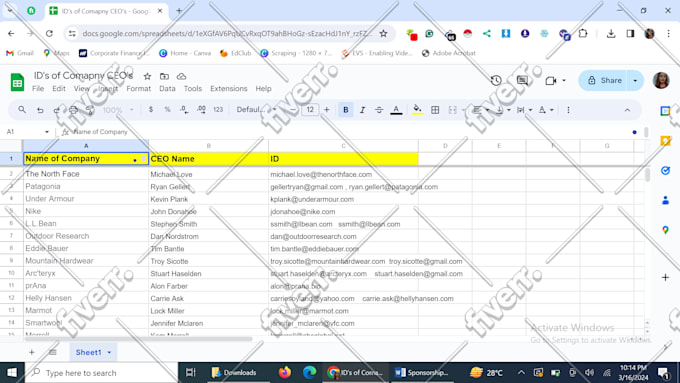This screenshot has width=680, height=383.
Task: Click the cloud document status icon
Action: coord(181,76)
